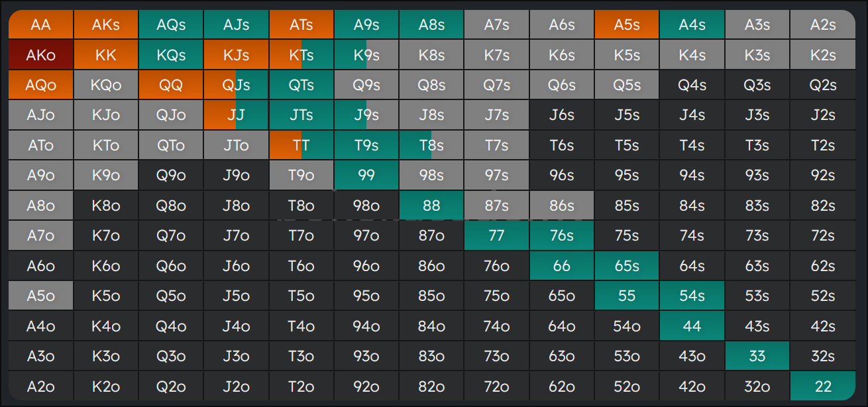Choose the QQ hand cell
Viewport: 868px width, 407px height.
(x=171, y=86)
